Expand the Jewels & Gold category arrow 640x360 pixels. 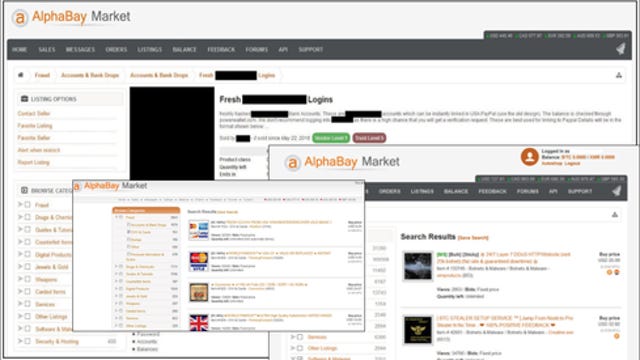coord(20,267)
